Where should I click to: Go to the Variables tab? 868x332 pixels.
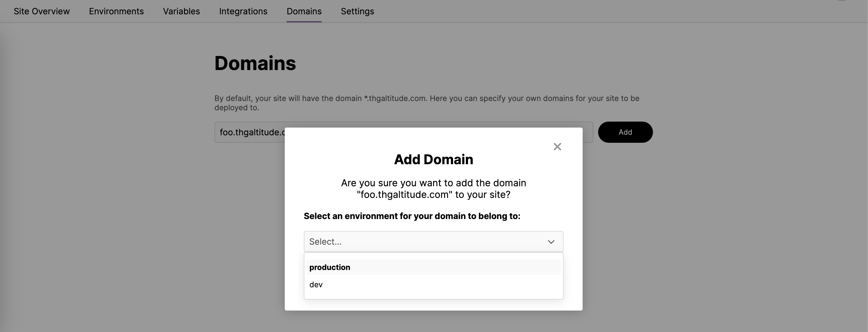(181, 11)
